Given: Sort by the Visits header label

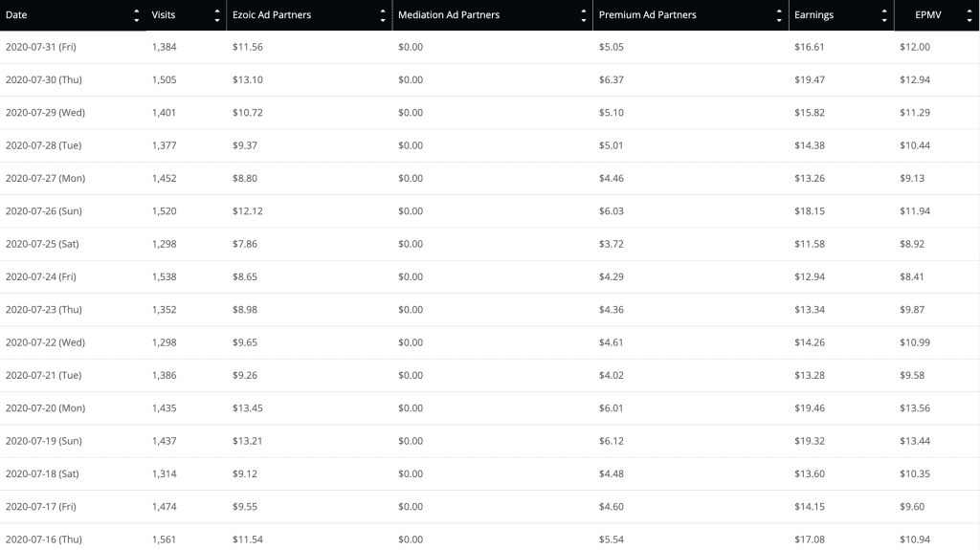Looking at the screenshot, I should coord(163,15).
